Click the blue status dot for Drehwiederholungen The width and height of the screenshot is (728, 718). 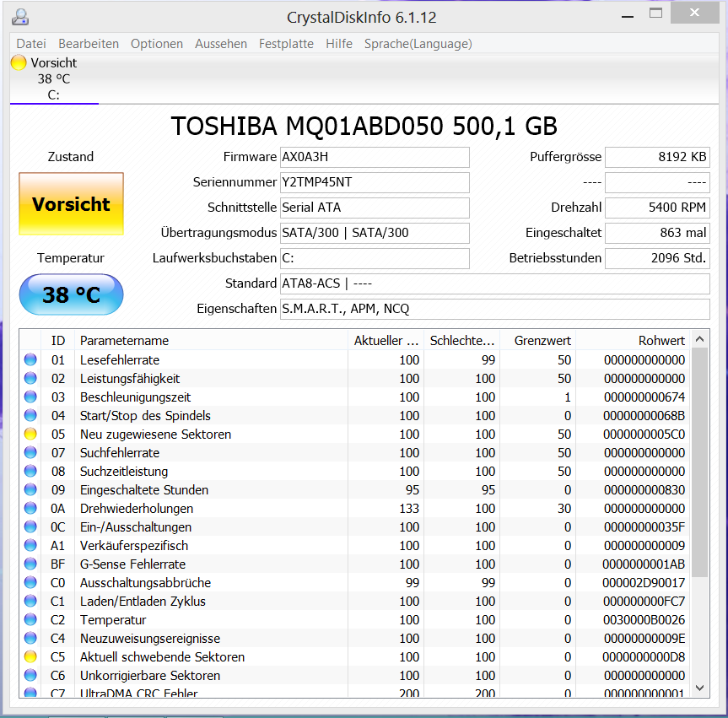[30, 508]
